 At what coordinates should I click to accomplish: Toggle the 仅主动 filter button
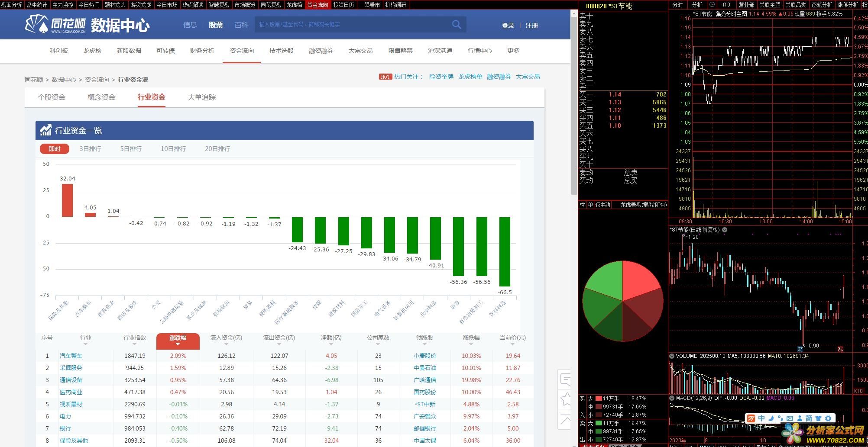[602, 205]
